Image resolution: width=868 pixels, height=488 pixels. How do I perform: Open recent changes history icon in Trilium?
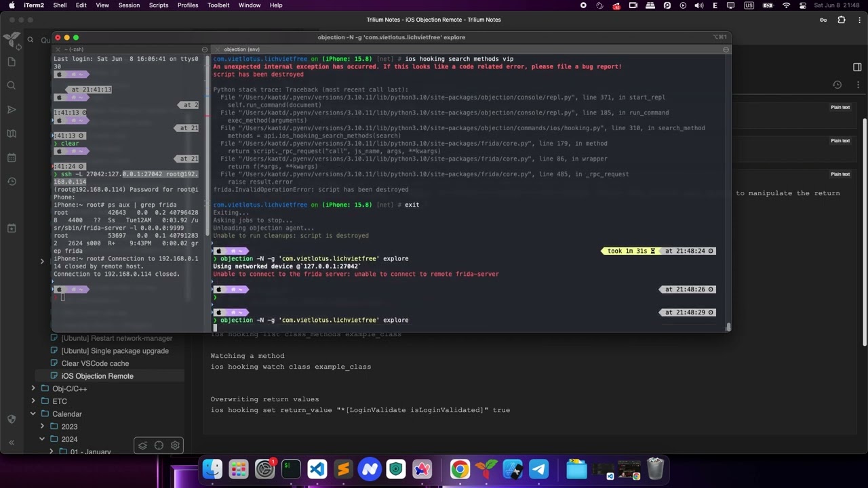coord(12,182)
